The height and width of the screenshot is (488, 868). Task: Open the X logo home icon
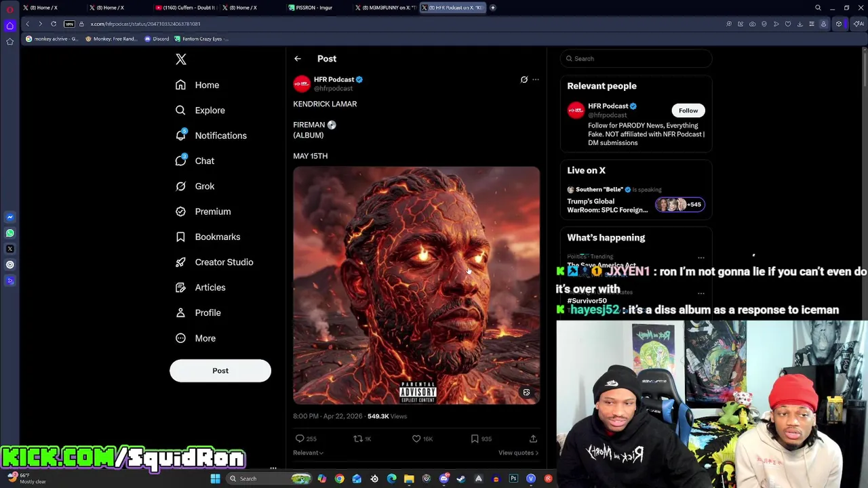(x=181, y=60)
